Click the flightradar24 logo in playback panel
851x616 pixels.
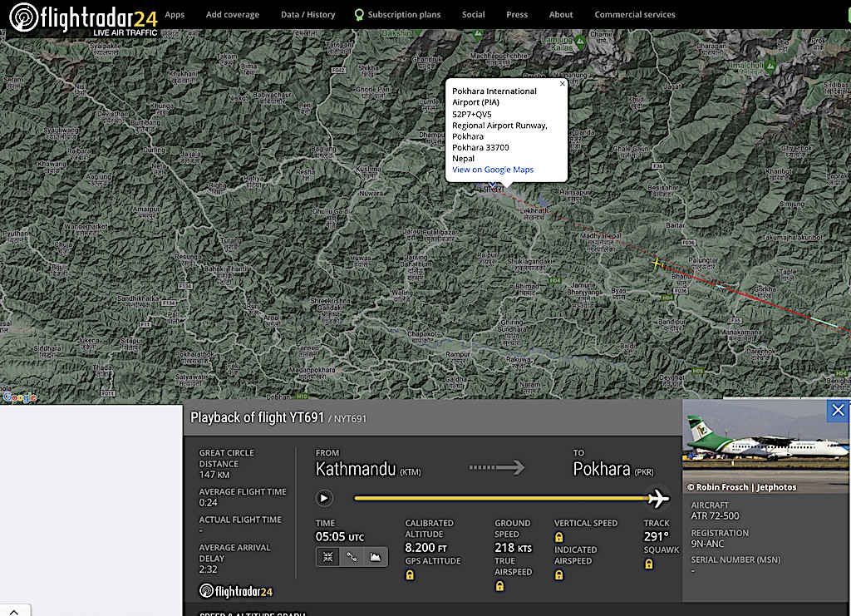point(236,591)
